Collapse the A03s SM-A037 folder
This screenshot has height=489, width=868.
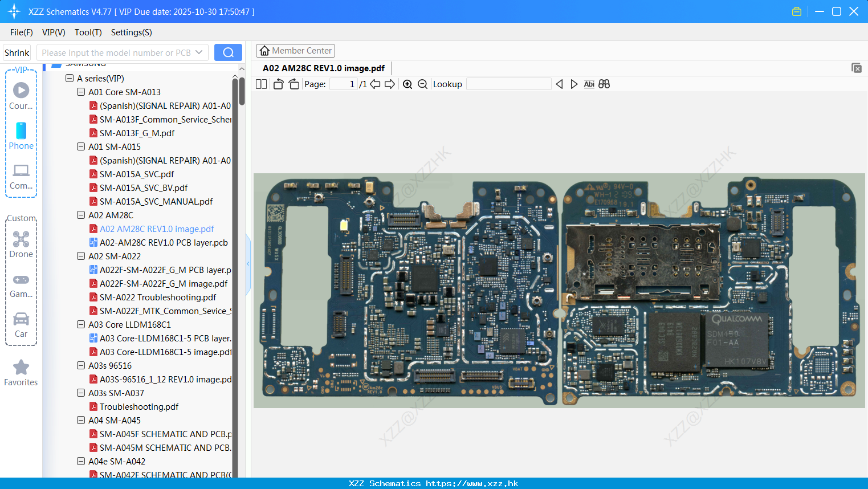pyautogui.click(x=81, y=393)
